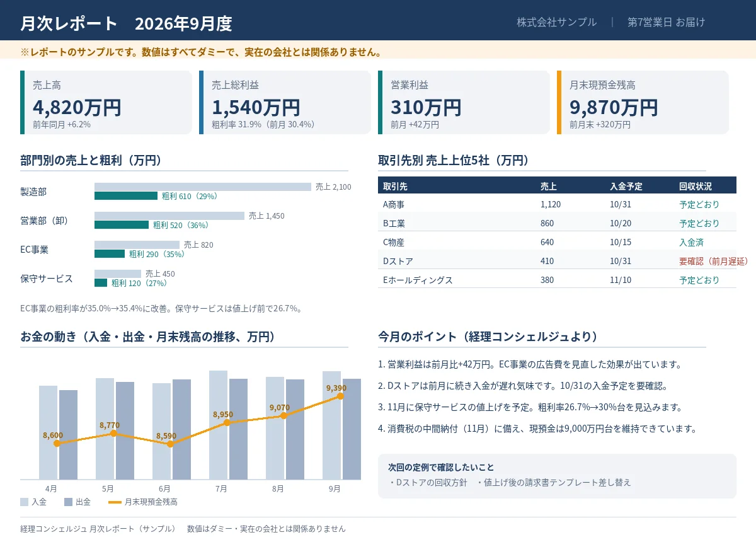
Task: Click the 製造部 department label
Action: click(x=33, y=191)
